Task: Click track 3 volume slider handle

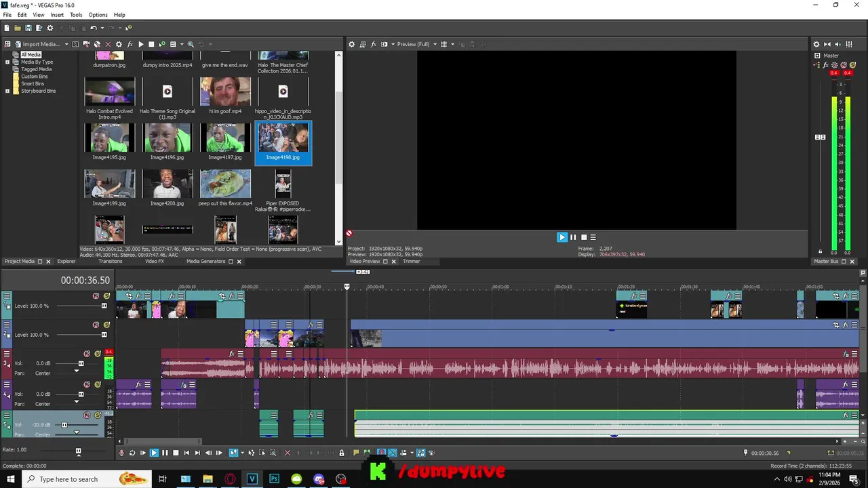Action: 81,363
